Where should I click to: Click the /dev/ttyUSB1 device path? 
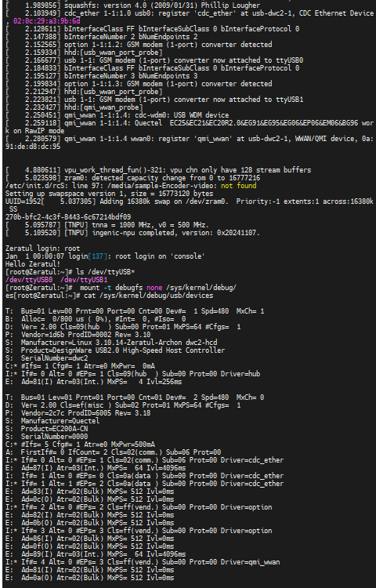[84, 280]
